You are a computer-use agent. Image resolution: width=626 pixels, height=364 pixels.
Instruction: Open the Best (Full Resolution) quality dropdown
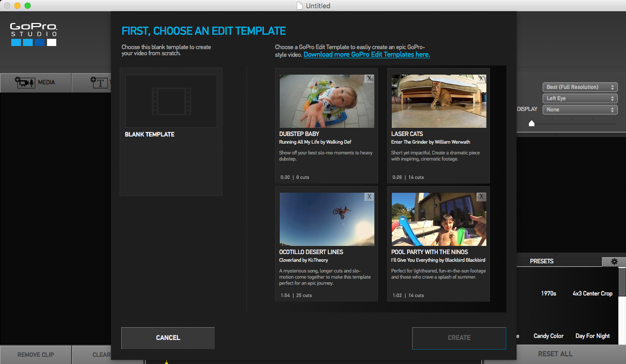coord(579,87)
